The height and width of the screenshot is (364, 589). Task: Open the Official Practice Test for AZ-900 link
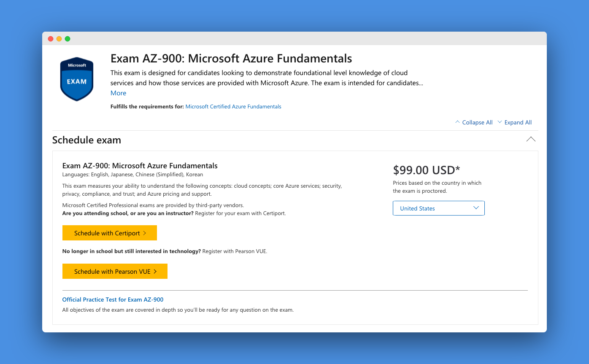(113, 299)
